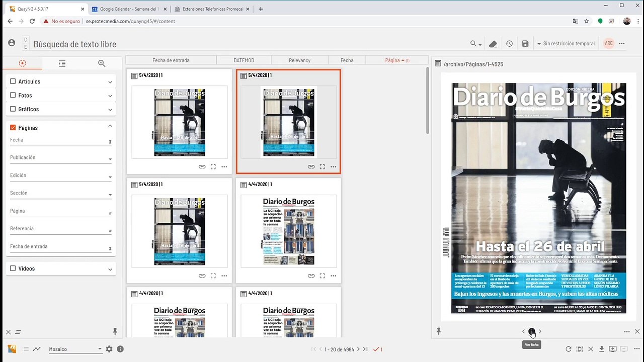Switch to the magnifier search sidebar tab
This screenshot has width=644, height=362.
click(102, 63)
